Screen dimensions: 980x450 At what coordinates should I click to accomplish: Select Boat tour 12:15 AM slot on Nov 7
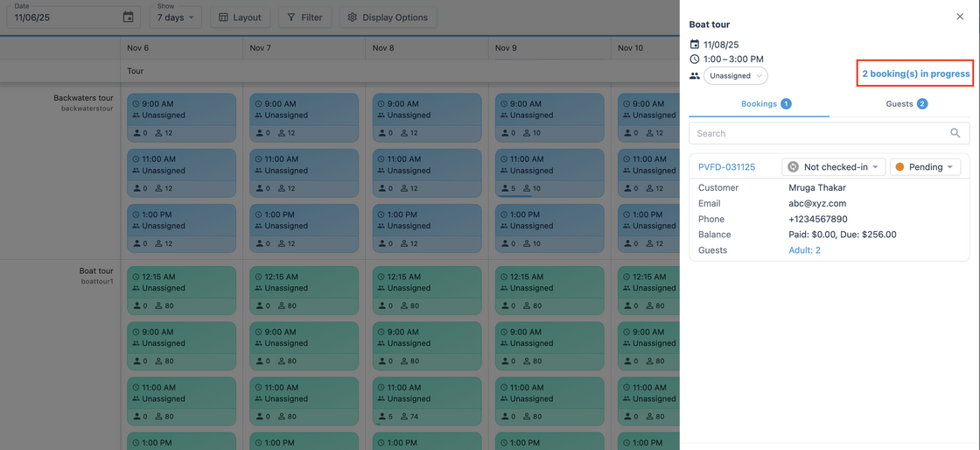click(304, 291)
